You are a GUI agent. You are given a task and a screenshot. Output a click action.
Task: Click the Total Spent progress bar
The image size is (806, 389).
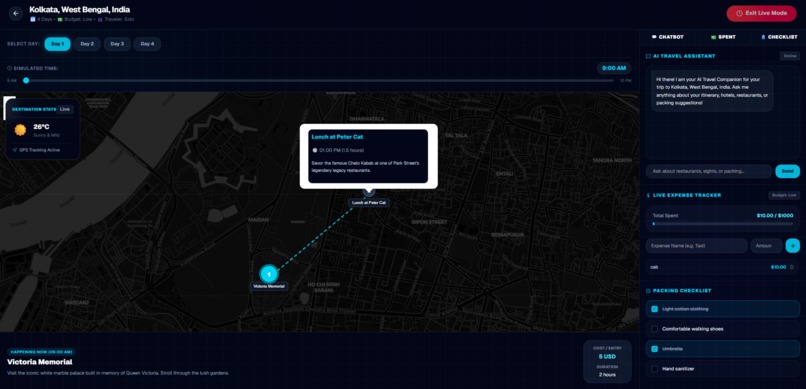(723, 224)
